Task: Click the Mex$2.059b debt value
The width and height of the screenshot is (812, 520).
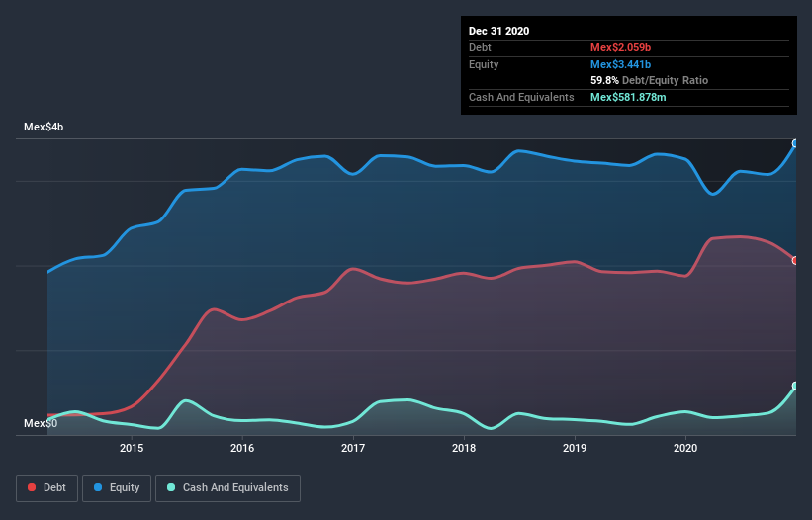Action: tap(620, 48)
